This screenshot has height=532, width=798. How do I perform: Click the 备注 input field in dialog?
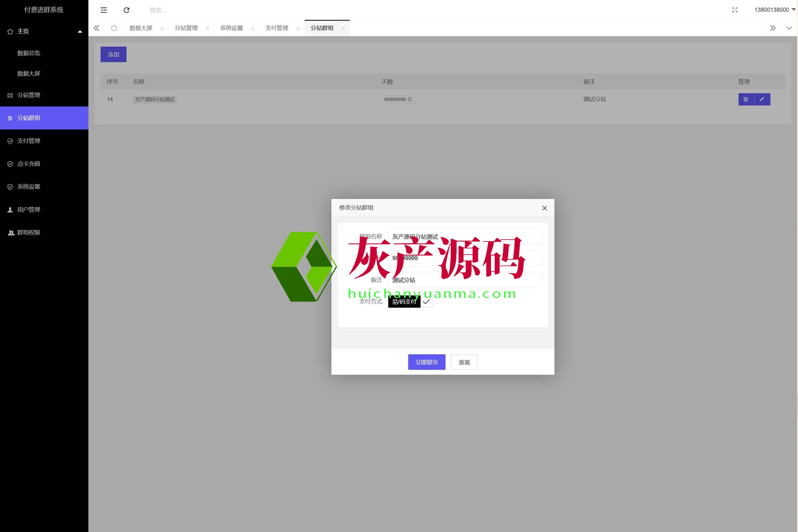[x=465, y=280]
